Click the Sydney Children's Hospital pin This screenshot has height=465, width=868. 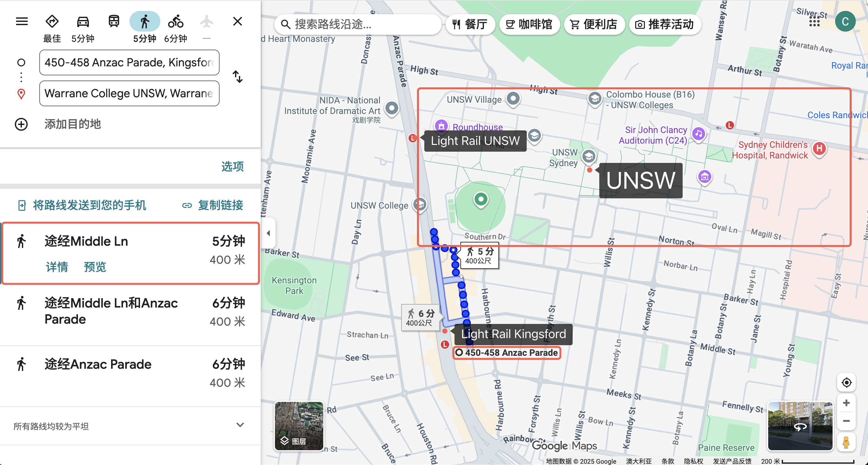[819, 148]
